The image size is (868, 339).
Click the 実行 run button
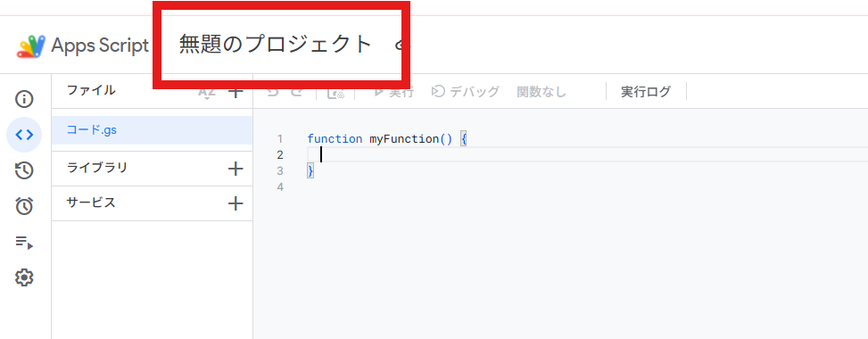tap(393, 92)
